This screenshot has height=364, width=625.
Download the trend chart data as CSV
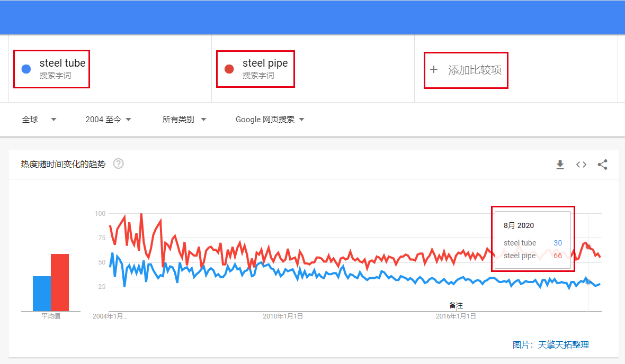(x=560, y=165)
